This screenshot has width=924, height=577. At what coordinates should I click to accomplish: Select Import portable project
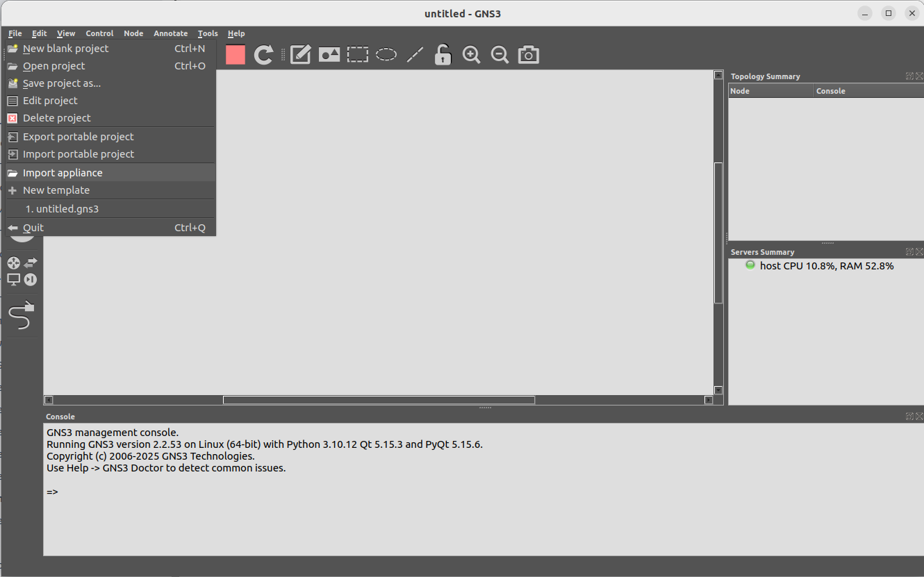coord(110,154)
